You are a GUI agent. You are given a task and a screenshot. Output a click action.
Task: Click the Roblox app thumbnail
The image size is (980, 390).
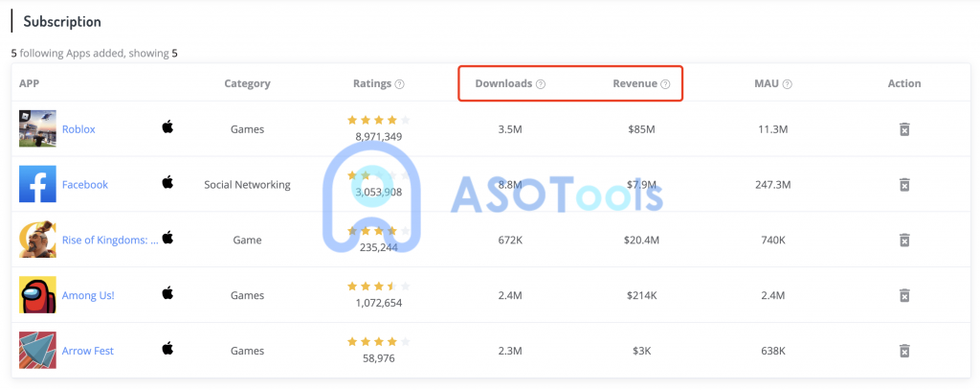(x=37, y=129)
